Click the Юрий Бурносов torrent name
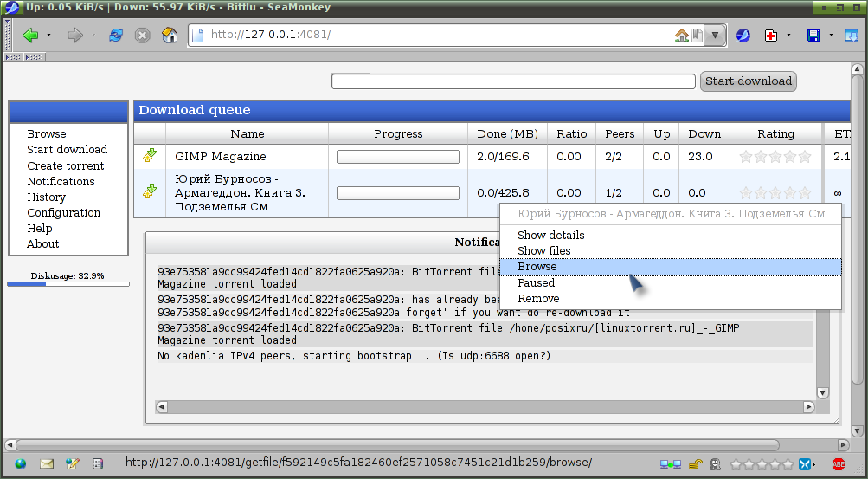 [x=241, y=192]
